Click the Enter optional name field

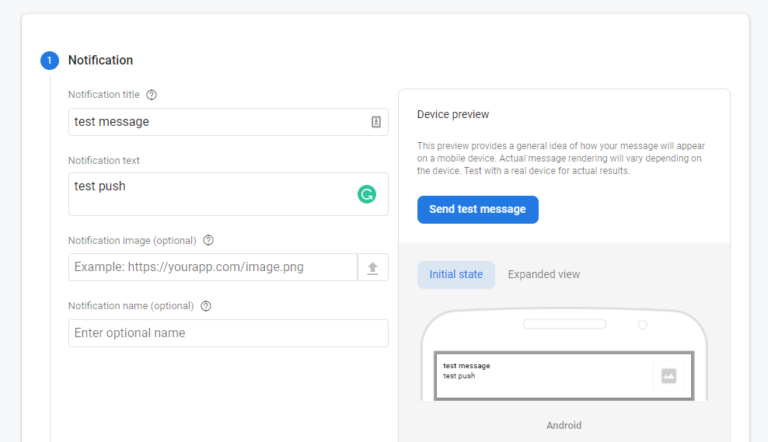point(228,333)
